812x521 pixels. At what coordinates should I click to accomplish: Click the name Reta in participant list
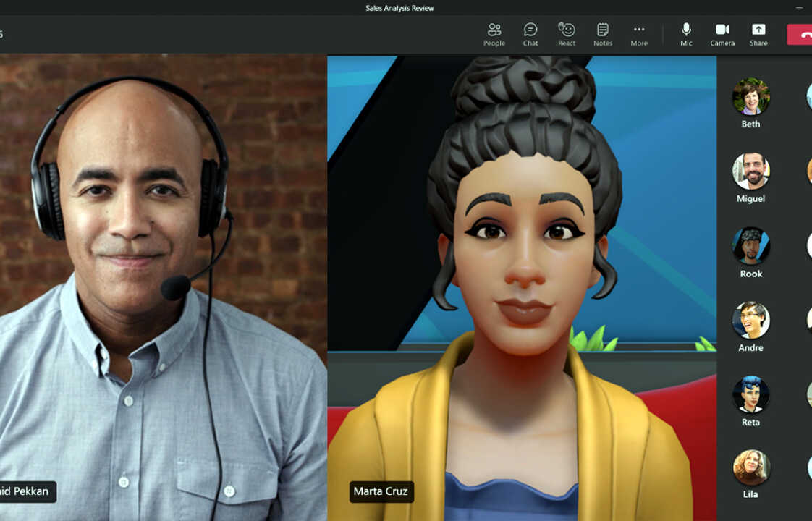click(x=751, y=423)
